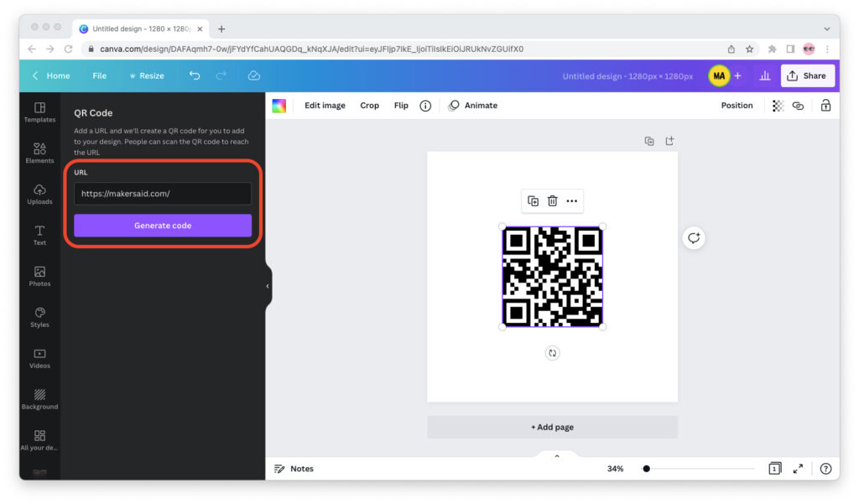Enter fullscreen presentation mode
The width and height of the screenshot is (859, 504).
(x=799, y=469)
